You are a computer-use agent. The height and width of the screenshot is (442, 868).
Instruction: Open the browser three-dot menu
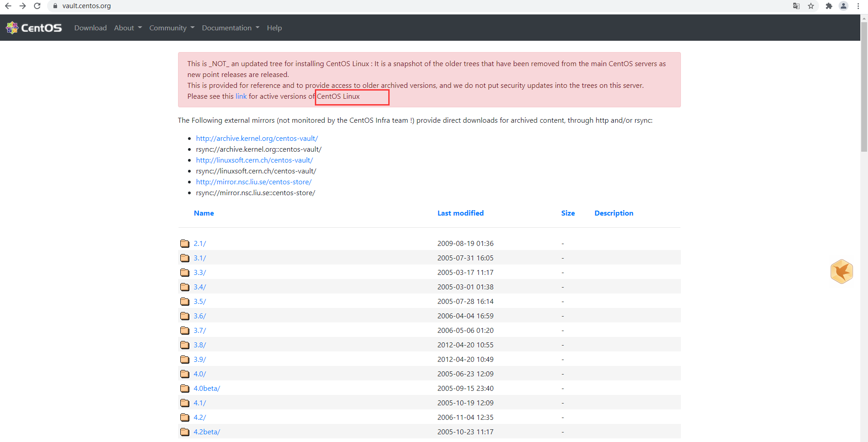pos(858,6)
